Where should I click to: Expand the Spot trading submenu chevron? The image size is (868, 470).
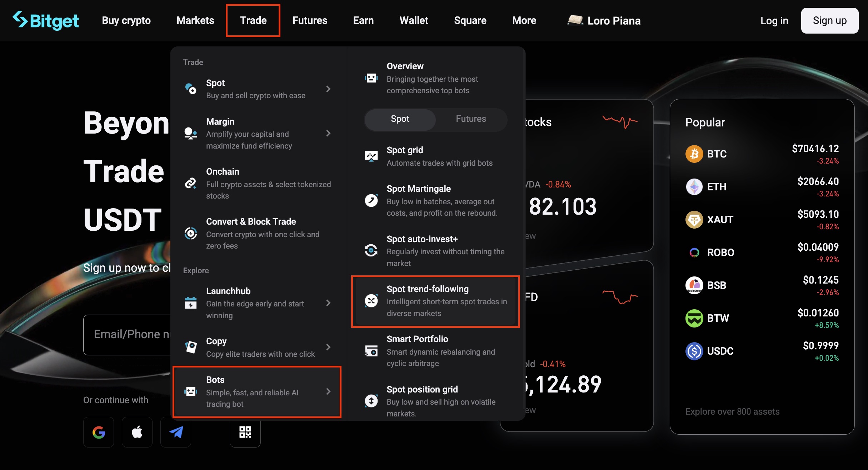point(328,89)
